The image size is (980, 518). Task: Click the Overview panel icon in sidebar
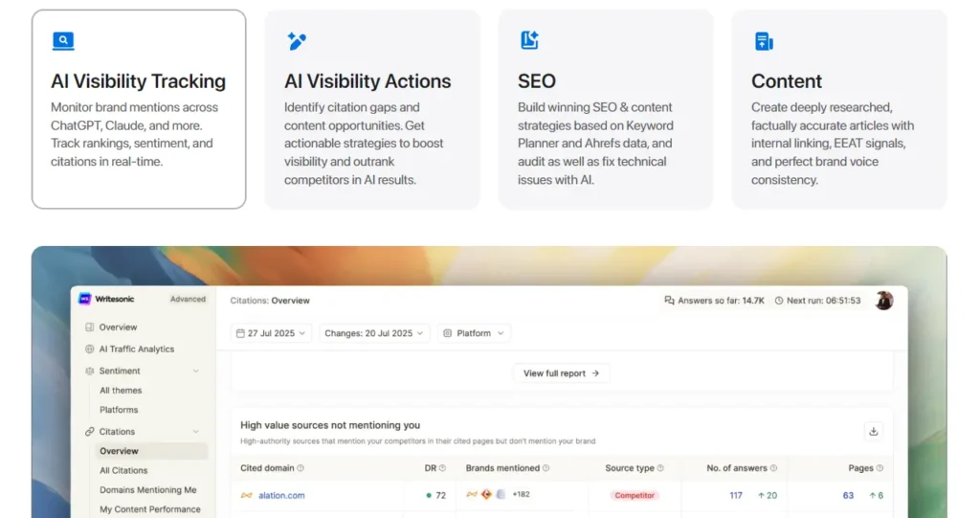pos(89,327)
